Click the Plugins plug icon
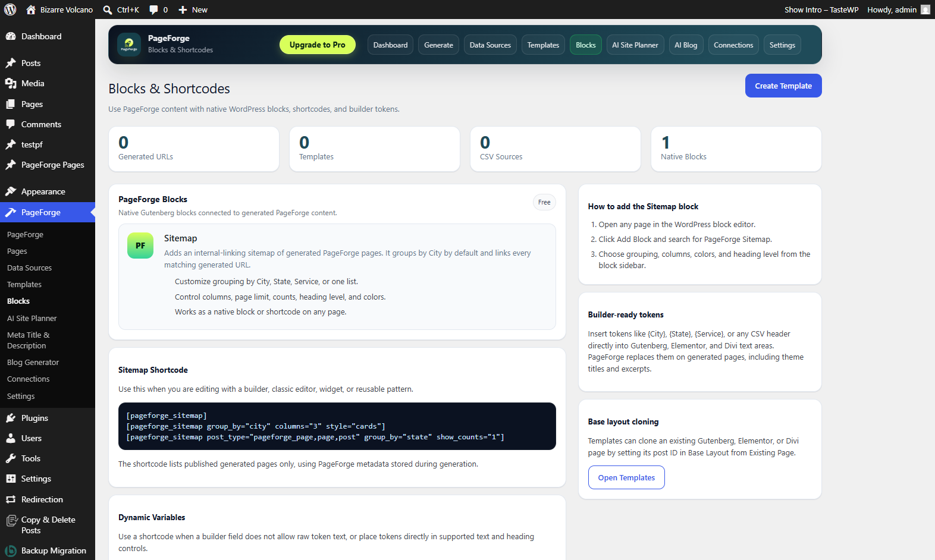935x560 pixels. point(11,418)
